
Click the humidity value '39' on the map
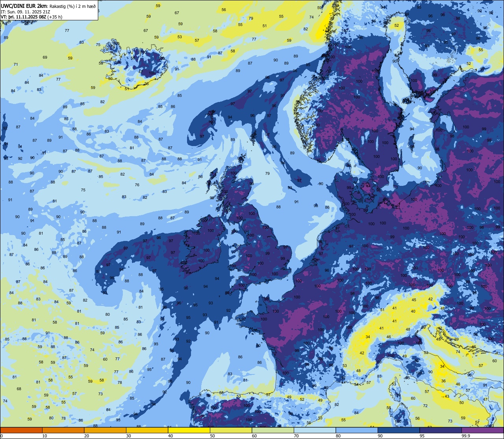[x=456, y=339]
